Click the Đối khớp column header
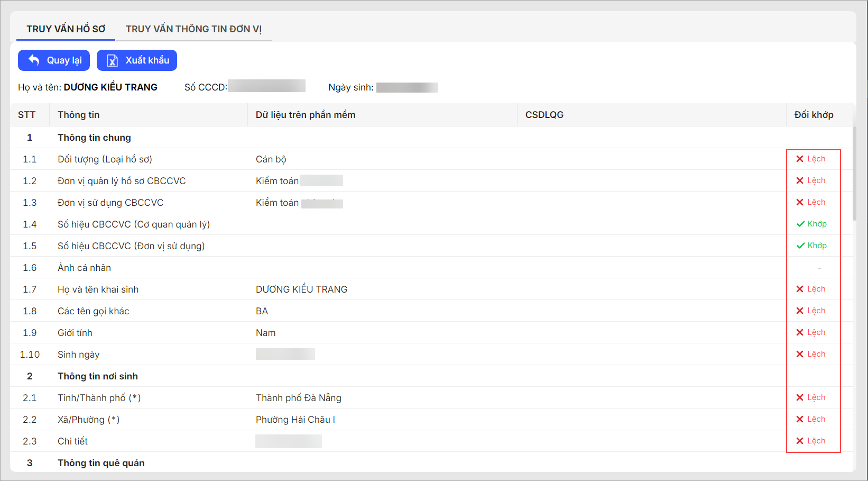The image size is (868, 481). click(x=814, y=115)
